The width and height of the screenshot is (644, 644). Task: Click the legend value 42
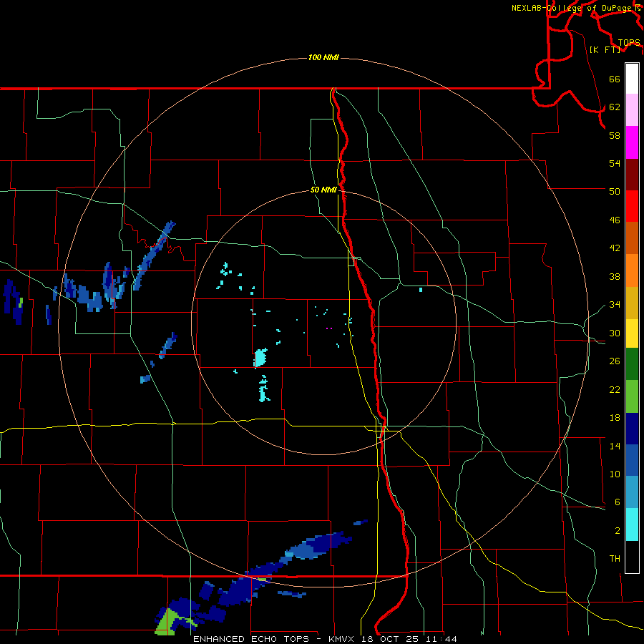click(x=615, y=248)
